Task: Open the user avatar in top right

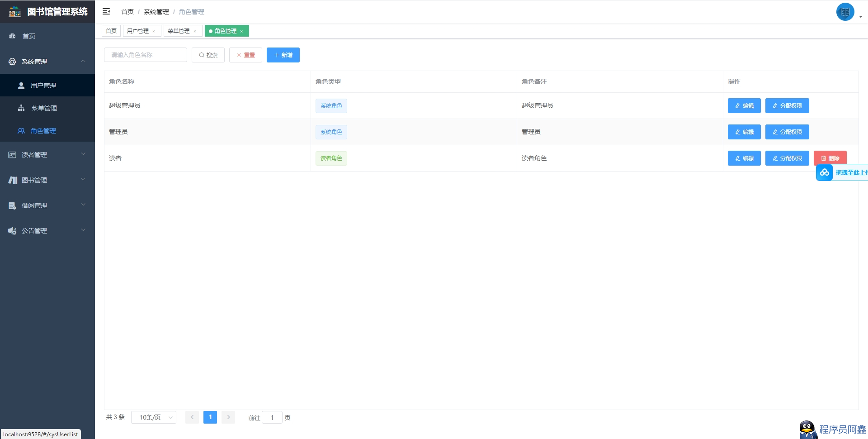Action: (845, 12)
